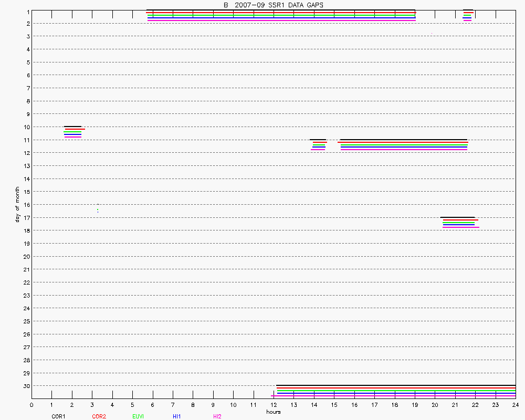Select the small day 1 gap near hour 21.5

coord(467,15)
